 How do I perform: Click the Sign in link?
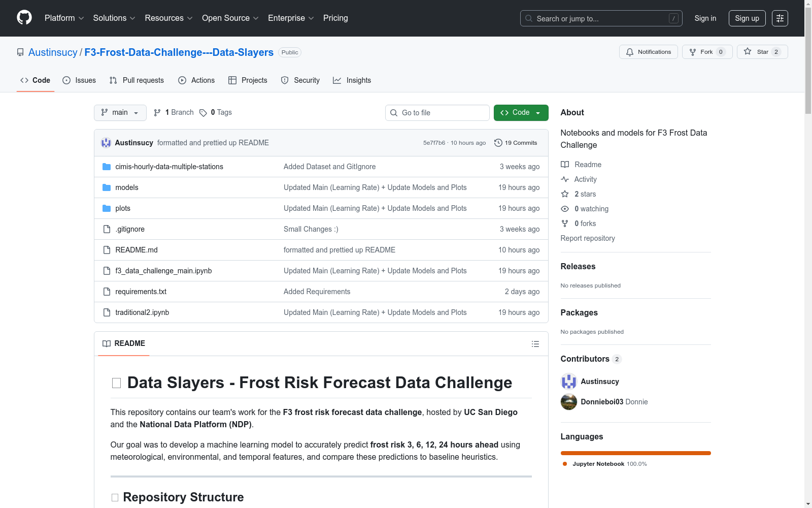coord(705,18)
